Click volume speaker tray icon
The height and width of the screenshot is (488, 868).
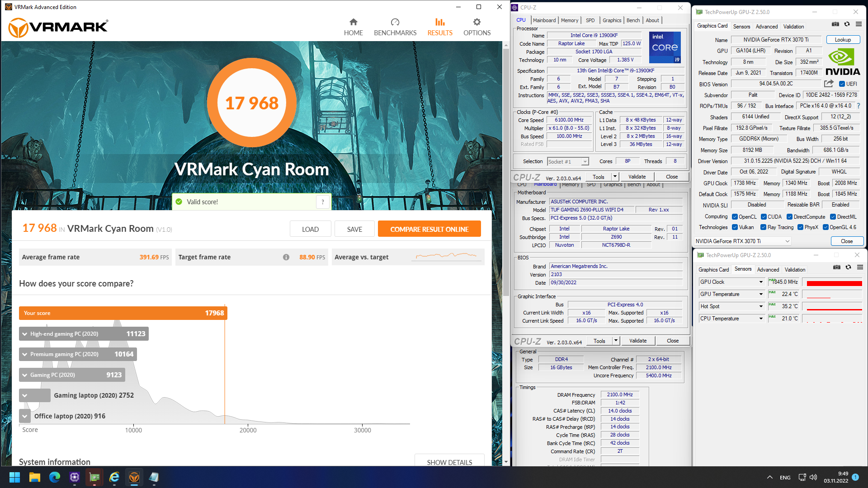[813, 477]
